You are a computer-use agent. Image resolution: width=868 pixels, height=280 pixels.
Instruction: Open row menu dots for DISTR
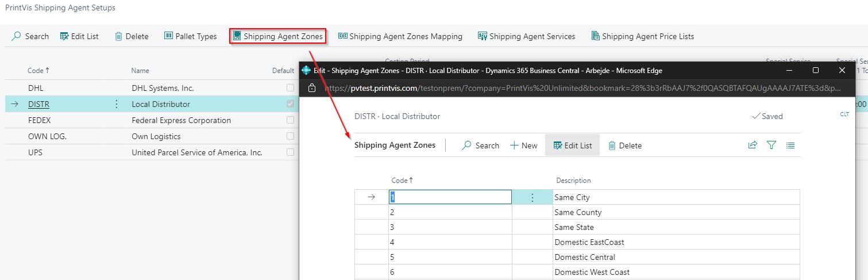point(117,104)
